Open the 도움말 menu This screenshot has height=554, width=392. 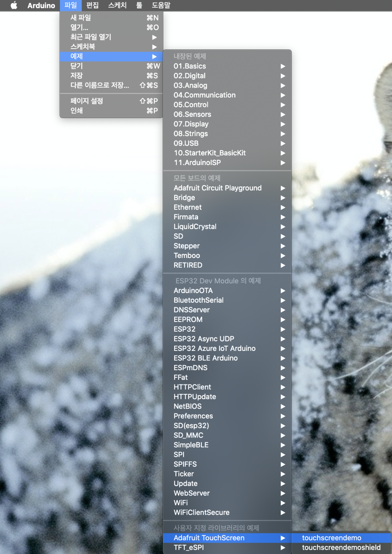(x=161, y=5)
